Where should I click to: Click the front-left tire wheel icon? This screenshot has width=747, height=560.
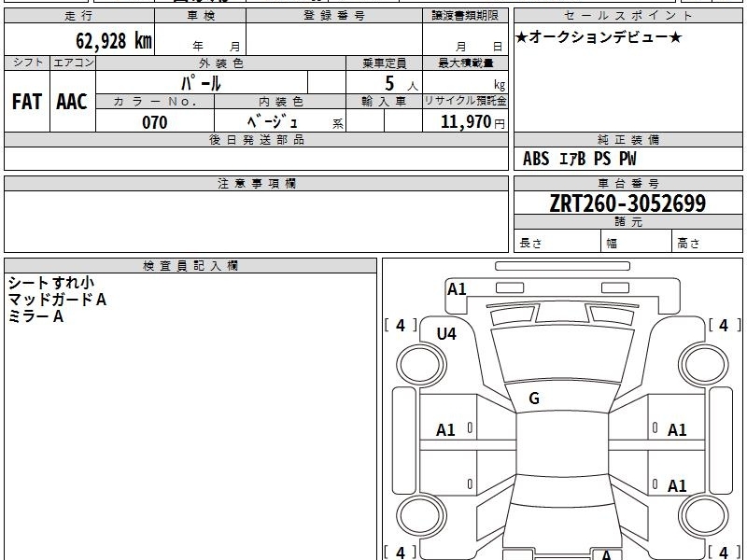click(421, 365)
